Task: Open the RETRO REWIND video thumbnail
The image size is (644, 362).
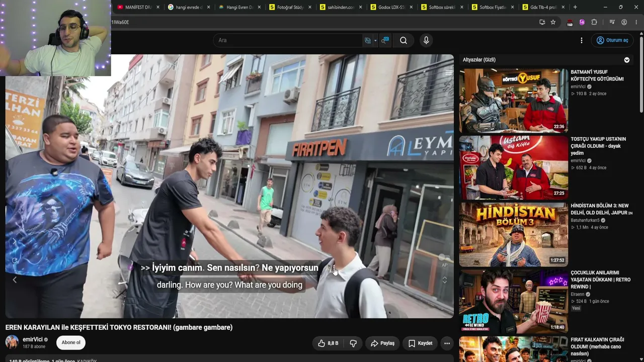Action: (513, 301)
